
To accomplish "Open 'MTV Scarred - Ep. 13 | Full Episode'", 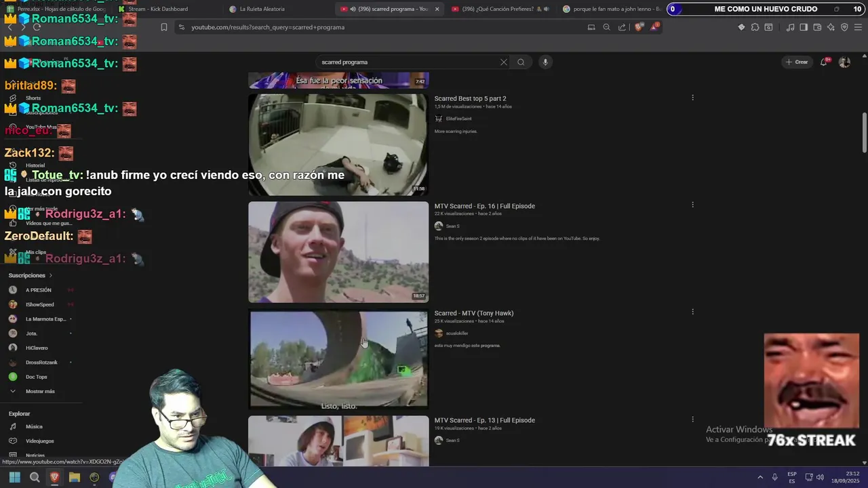I will 485,420.
